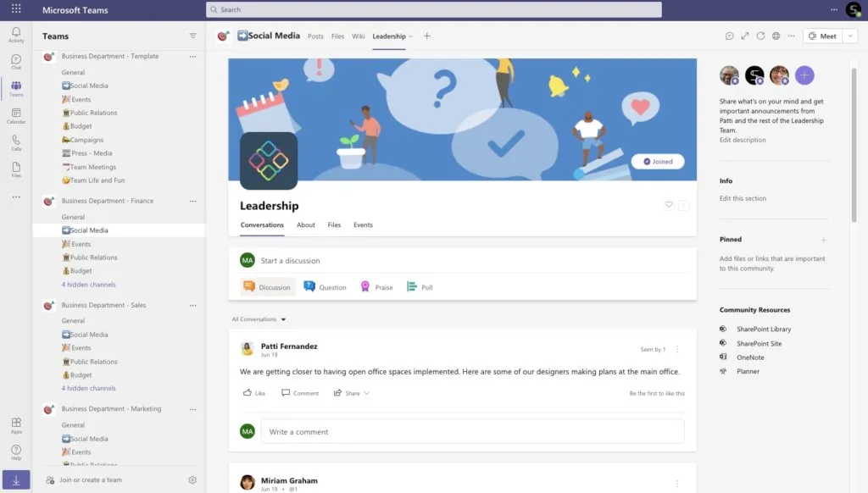
Task: Expand the tab to full screen
Action: [x=745, y=36]
